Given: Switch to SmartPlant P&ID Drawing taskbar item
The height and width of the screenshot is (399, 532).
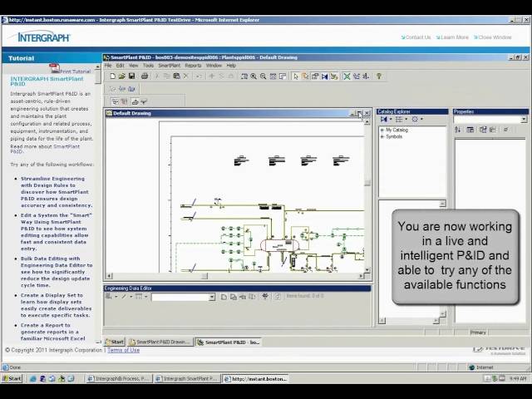Looking at the screenshot, I should (160, 342).
